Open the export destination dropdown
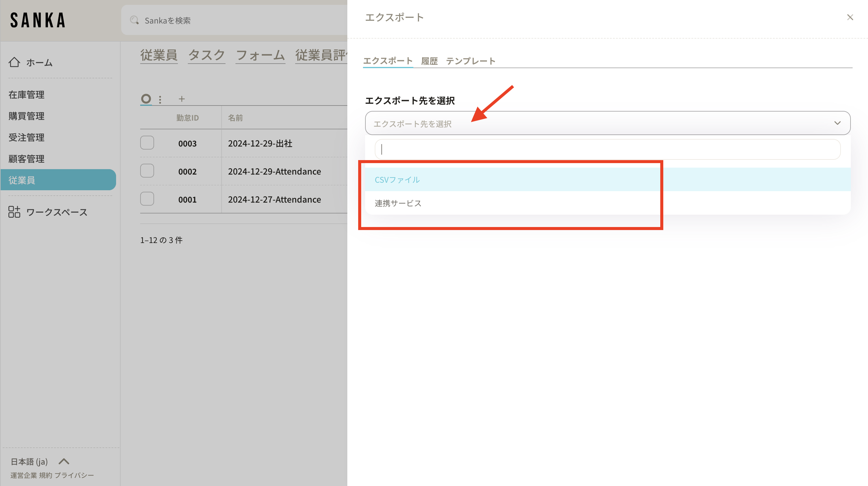The image size is (868, 486). point(608,123)
